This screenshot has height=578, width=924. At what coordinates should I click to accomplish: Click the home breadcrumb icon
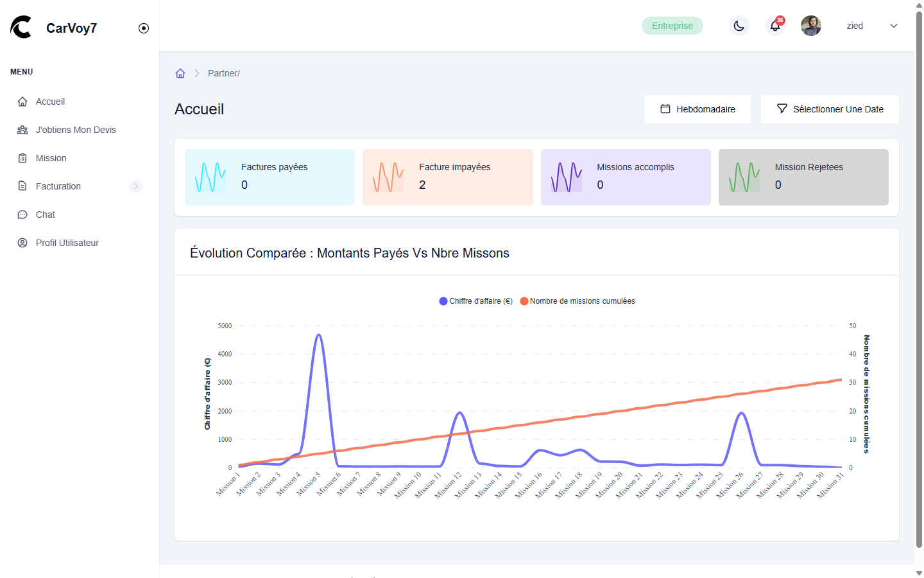coord(180,73)
